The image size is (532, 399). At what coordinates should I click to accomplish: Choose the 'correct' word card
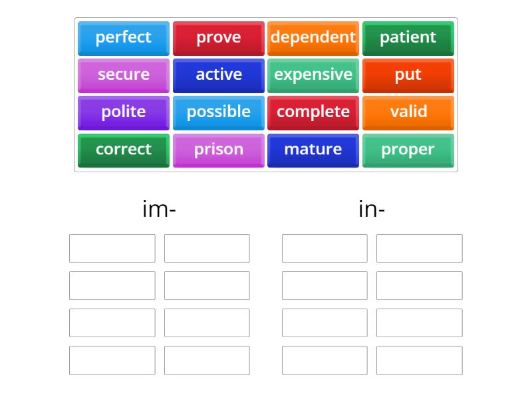click(x=123, y=150)
